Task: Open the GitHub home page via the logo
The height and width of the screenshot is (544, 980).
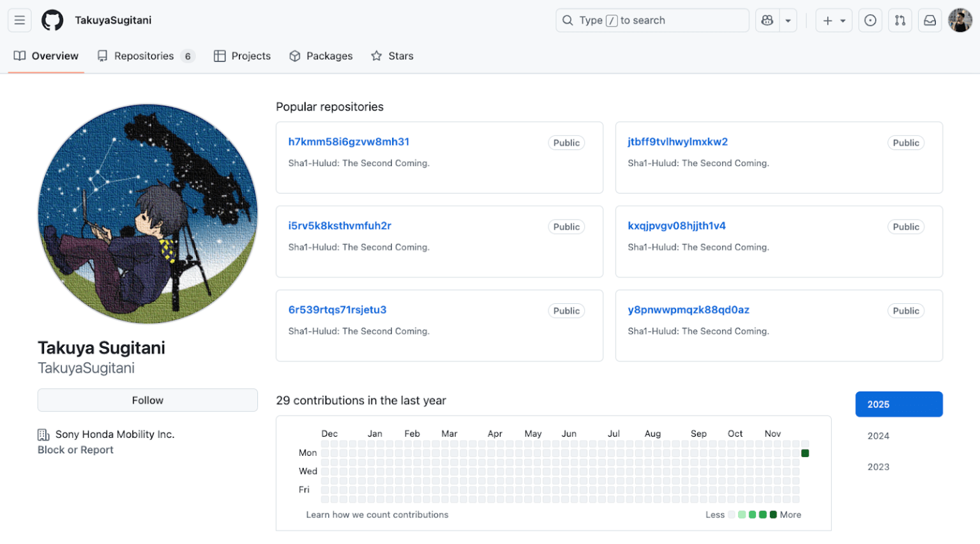Action: (52, 20)
